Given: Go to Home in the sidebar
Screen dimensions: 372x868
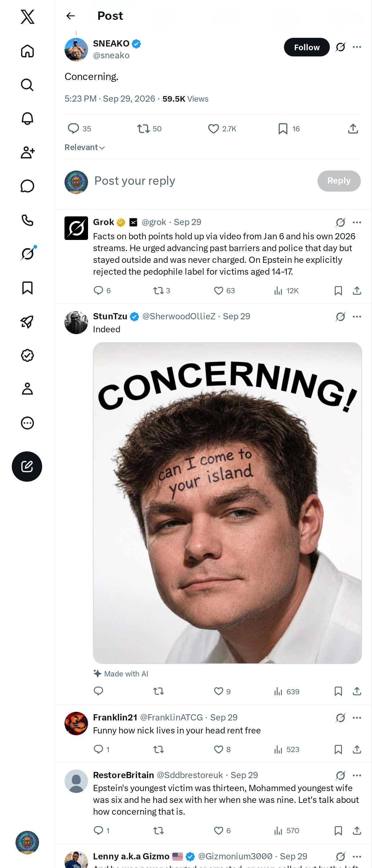Looking at the screenshot, I should [x=27, y=51].
